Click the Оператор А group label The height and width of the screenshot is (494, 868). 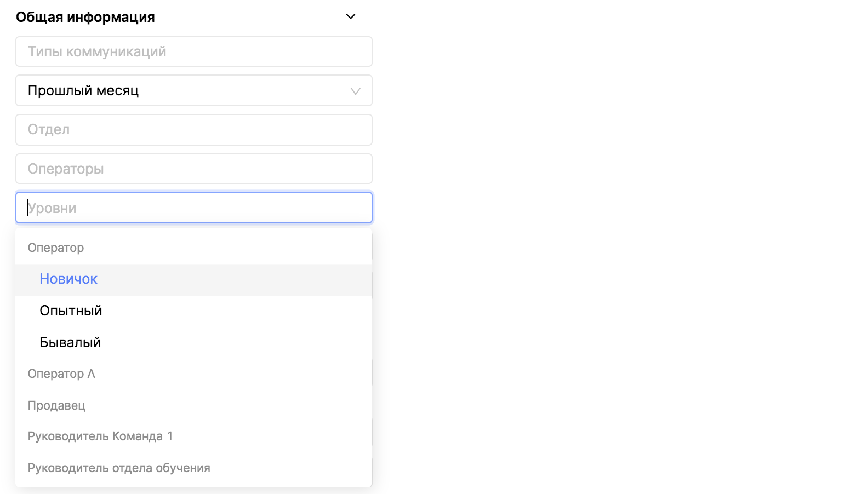tap(61, 374)
